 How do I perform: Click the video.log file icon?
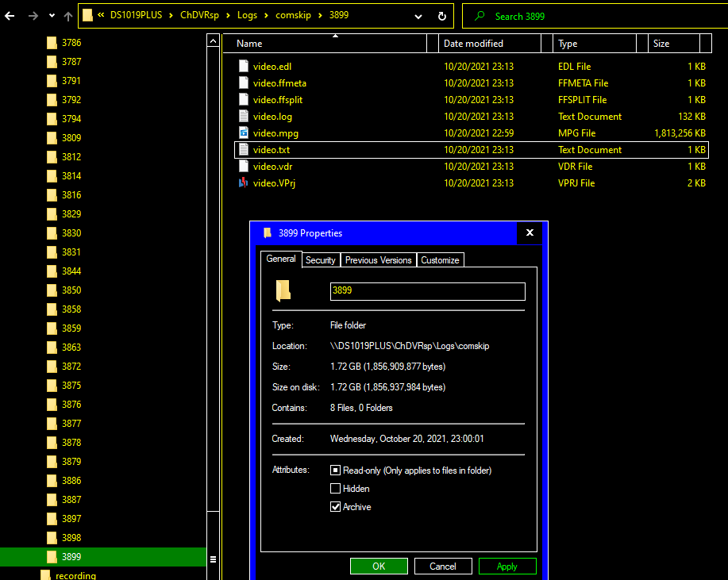244,117
